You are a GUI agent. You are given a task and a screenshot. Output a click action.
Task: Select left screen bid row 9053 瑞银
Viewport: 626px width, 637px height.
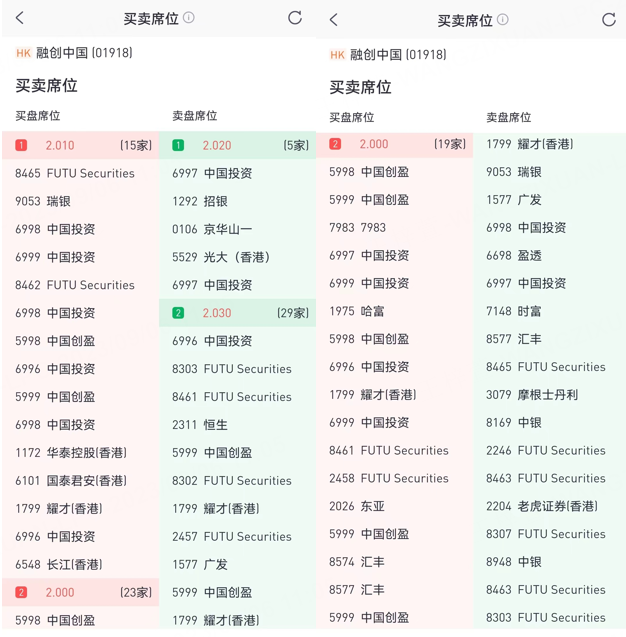point(80,201)
